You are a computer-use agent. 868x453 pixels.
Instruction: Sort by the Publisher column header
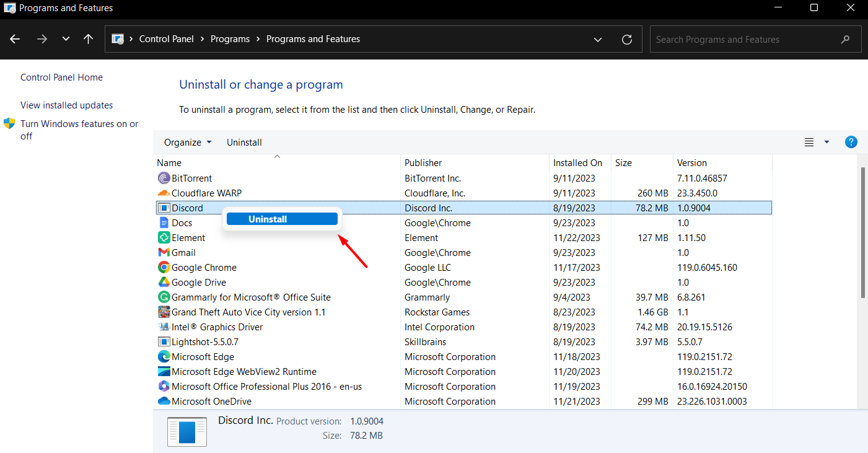click(475, 163)
